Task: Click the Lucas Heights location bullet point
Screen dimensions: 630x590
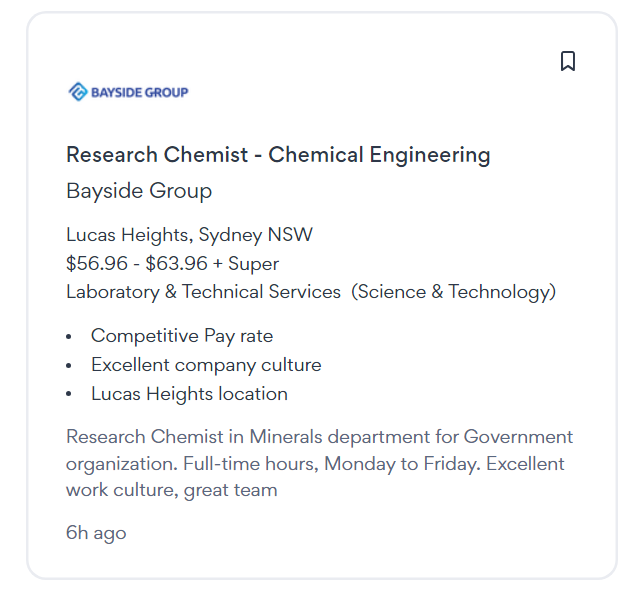Action: coord(189,394)
